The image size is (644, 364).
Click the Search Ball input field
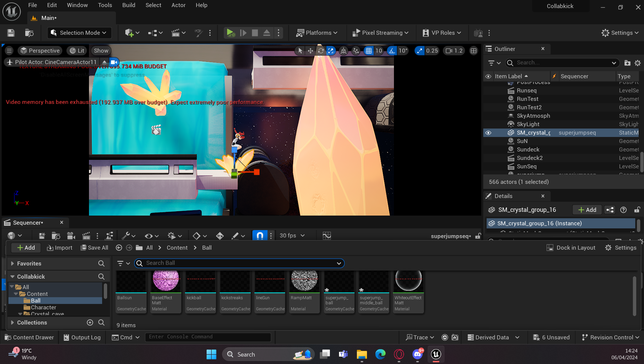[x=239, y=263]
